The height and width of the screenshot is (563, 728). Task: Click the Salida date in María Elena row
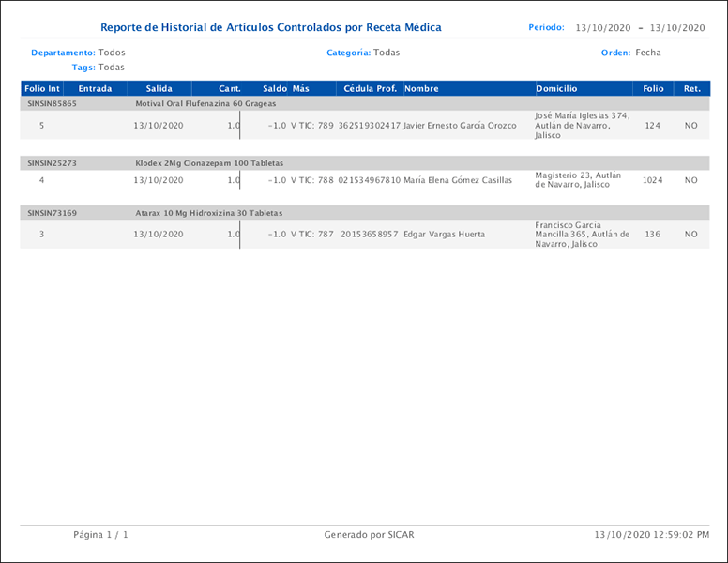159,180
